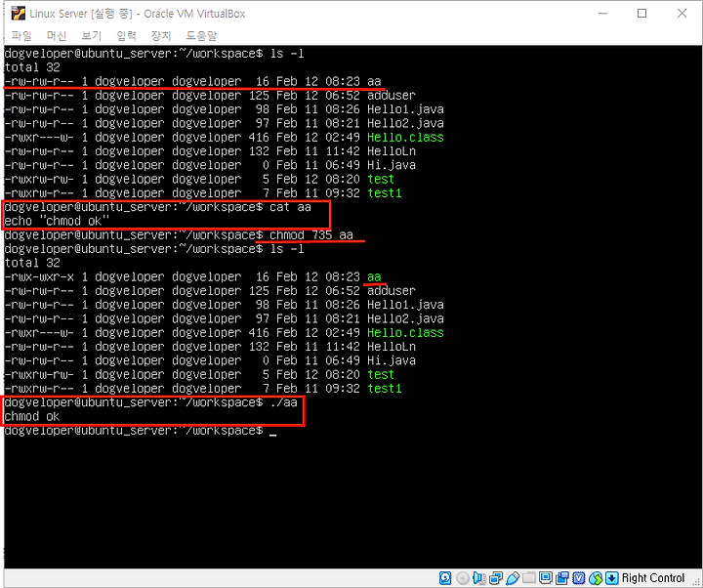
Task: Open the 머신 (Machine) menu
Action: [56, 35]
